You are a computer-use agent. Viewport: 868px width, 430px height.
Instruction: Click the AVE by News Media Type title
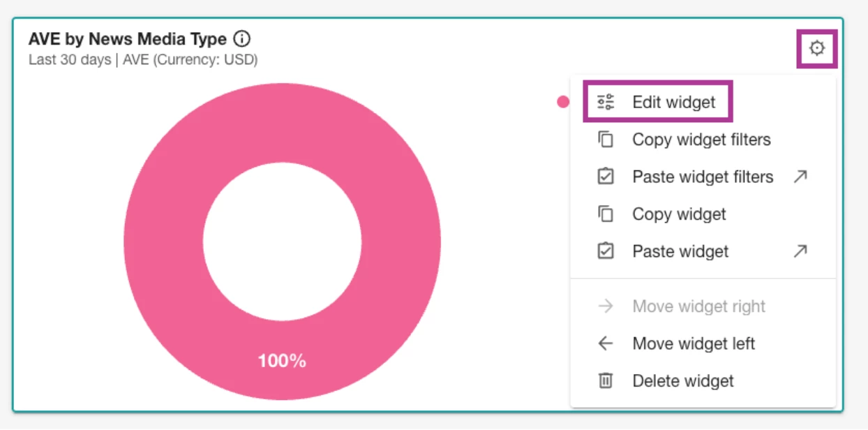[x=128, y=39]
